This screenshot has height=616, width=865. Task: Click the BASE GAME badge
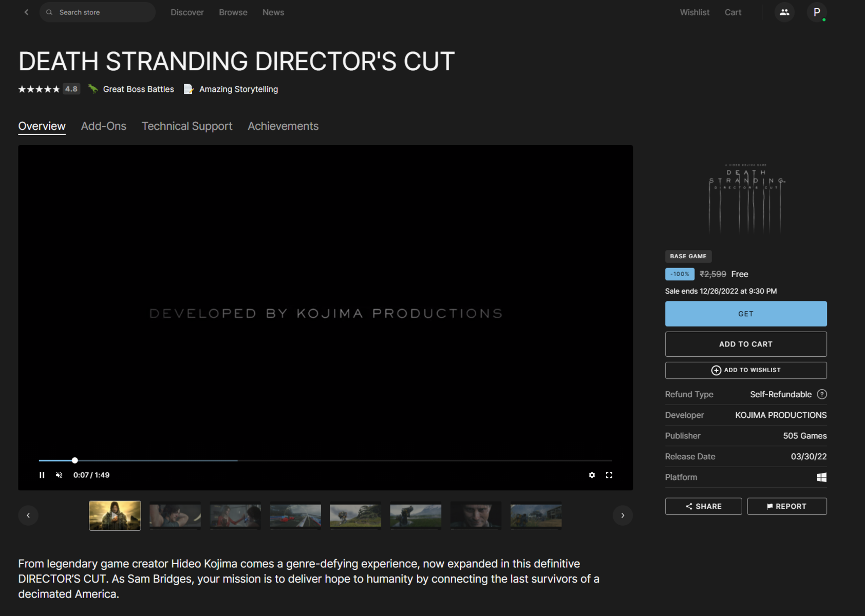point(688,256)
